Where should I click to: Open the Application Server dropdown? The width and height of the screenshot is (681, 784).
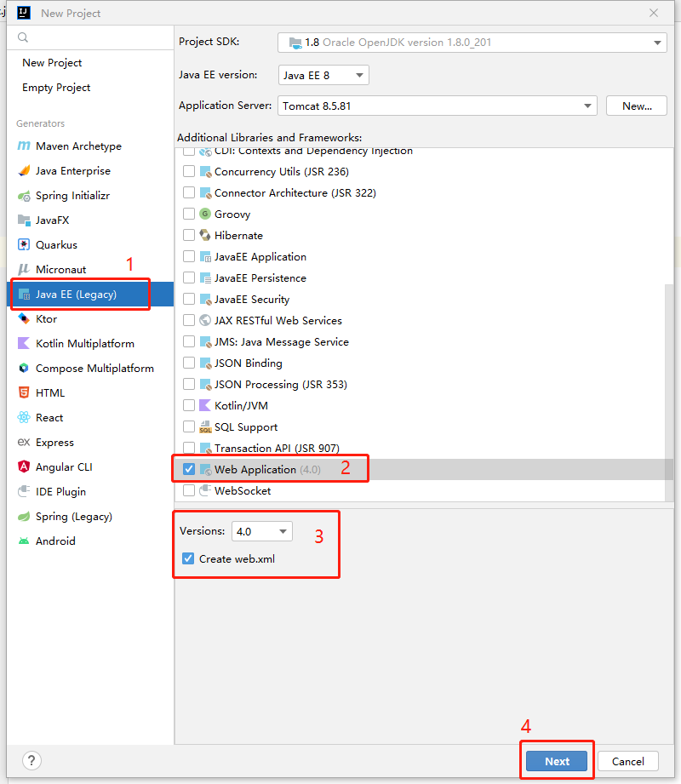point(438,106)
